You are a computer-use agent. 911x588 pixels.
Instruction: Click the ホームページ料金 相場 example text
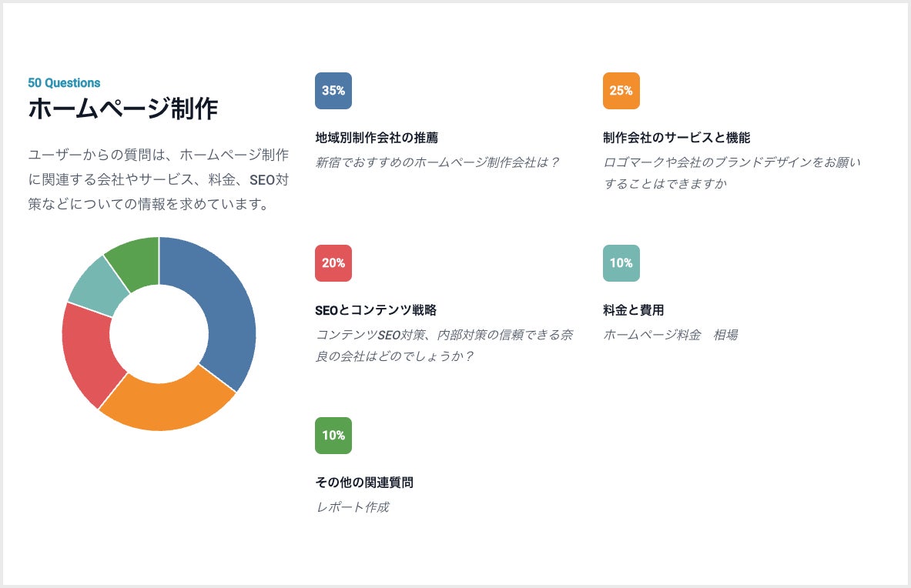(670, 335)
